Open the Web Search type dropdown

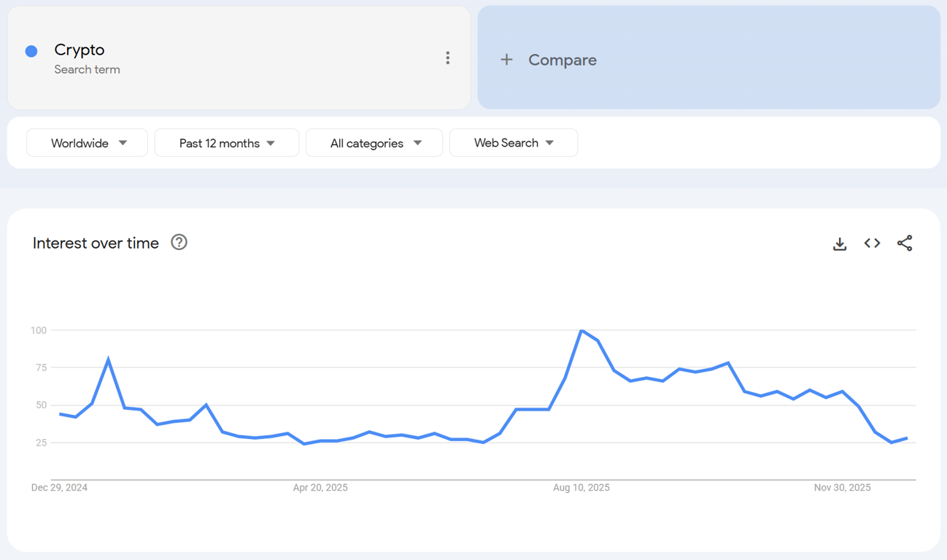pyautogui.click(x=513, y=143)
